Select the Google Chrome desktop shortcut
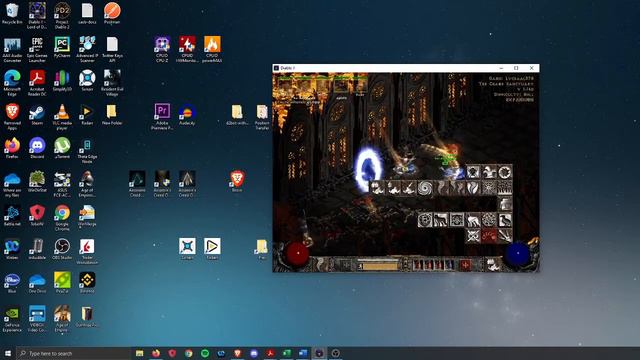 point(62,218)
